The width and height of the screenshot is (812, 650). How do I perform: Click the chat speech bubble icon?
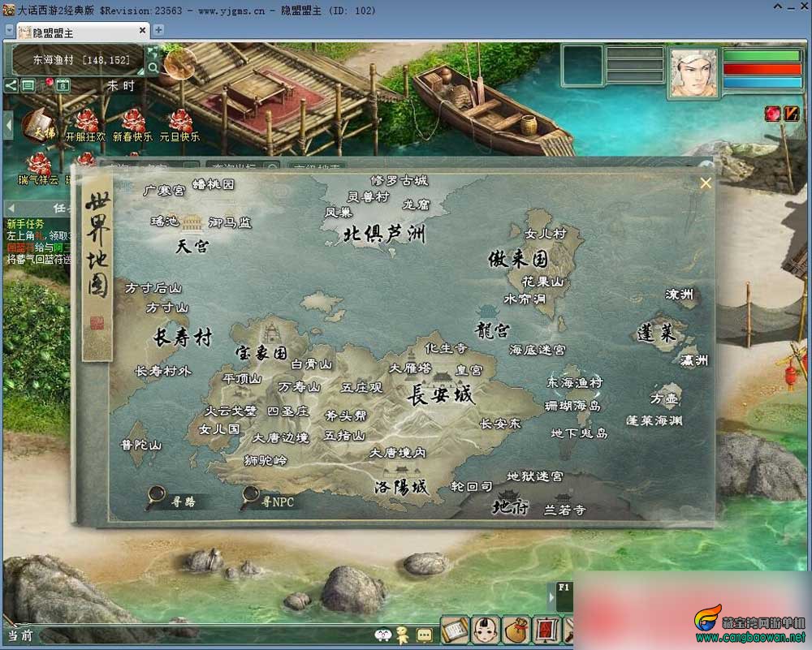pos(424,635)
